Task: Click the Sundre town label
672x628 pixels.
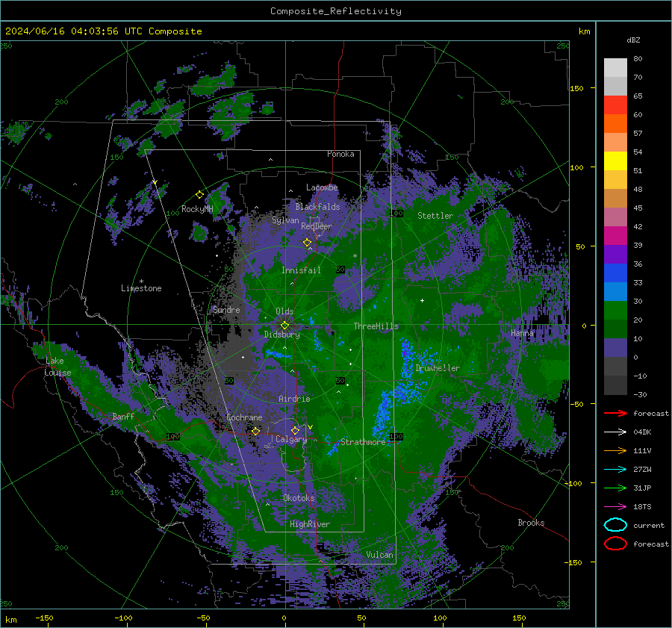Action: 226,309
